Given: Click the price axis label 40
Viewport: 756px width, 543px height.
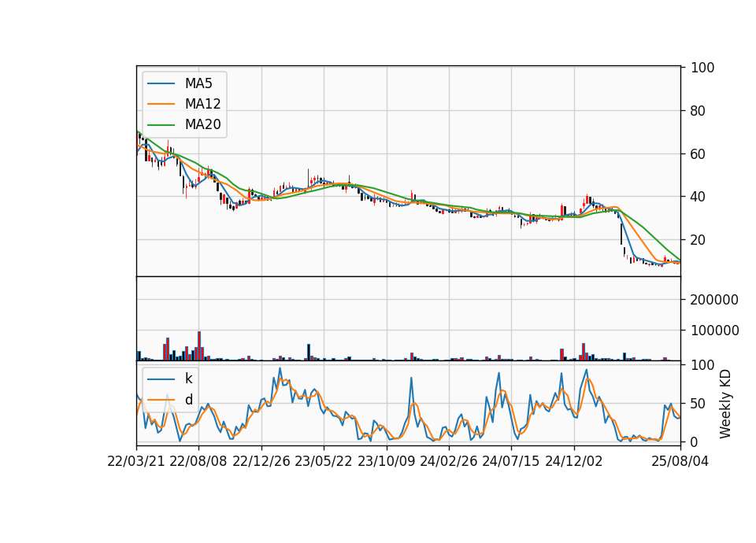Looking at the screenshot, I should point(698,197).
